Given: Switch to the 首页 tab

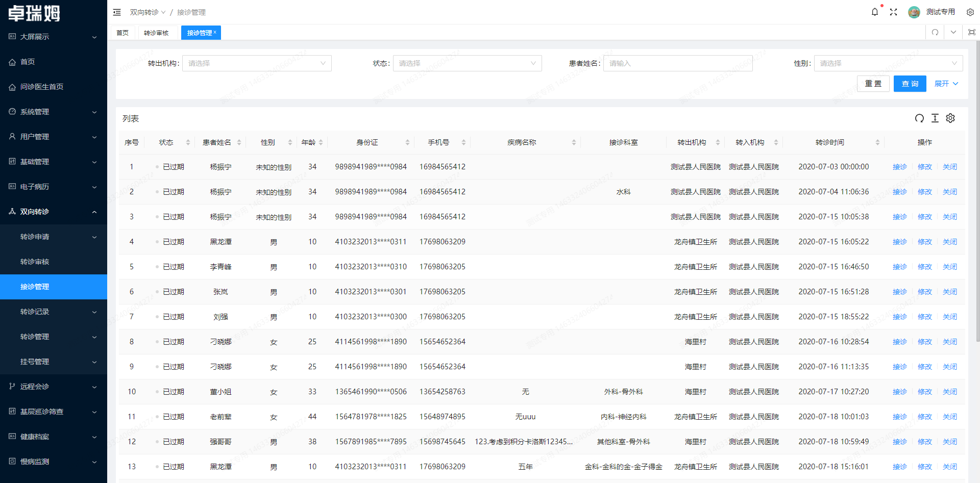Looking at the screenshot, I should [122, 33].
